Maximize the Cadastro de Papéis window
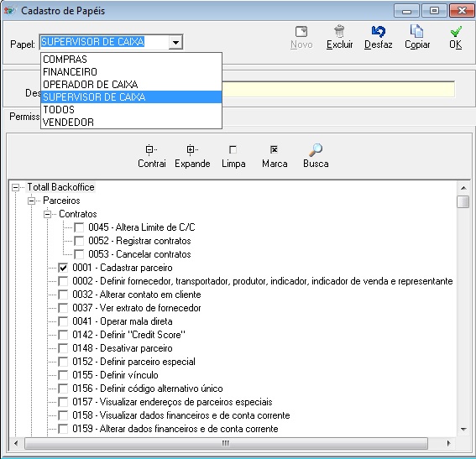Viewport: 476px width, 459px height. 434,11
